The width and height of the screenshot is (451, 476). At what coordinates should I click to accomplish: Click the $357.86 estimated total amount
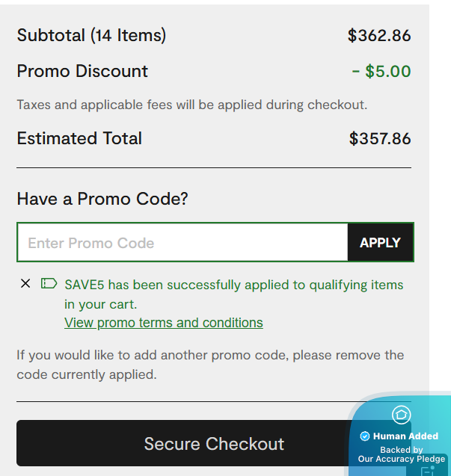pos(380,139)
